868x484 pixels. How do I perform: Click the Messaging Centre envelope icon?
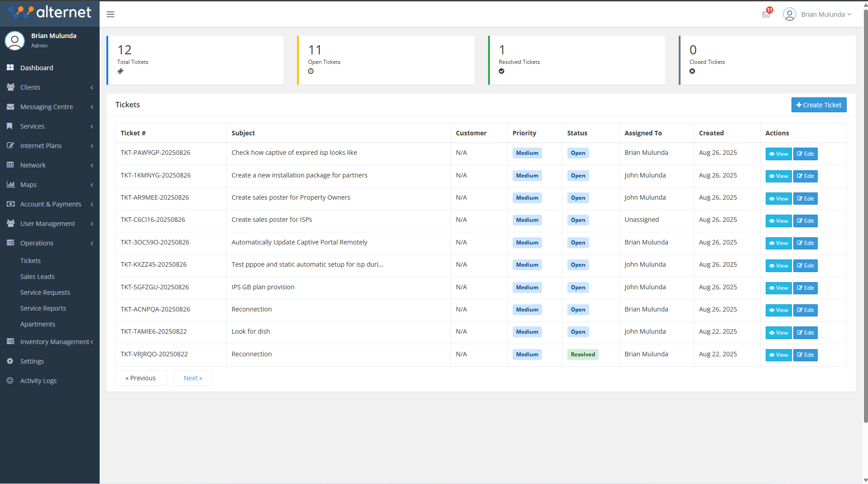[10, 106]
